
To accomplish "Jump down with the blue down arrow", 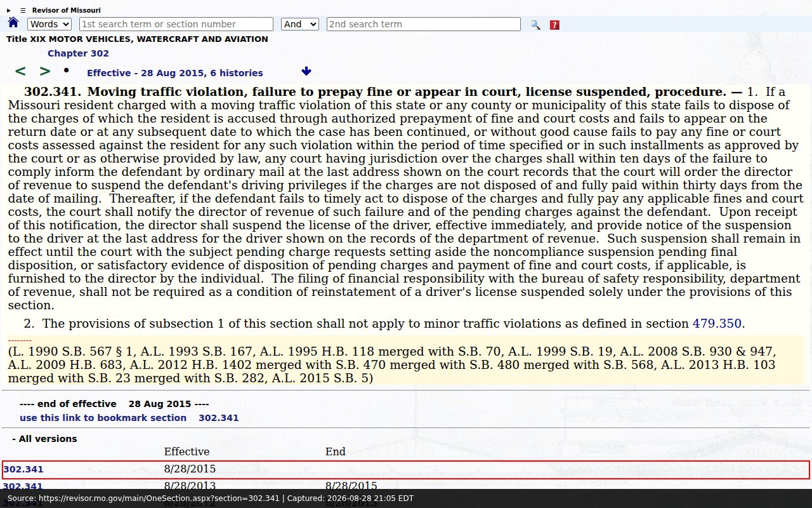I will [306, 71].
